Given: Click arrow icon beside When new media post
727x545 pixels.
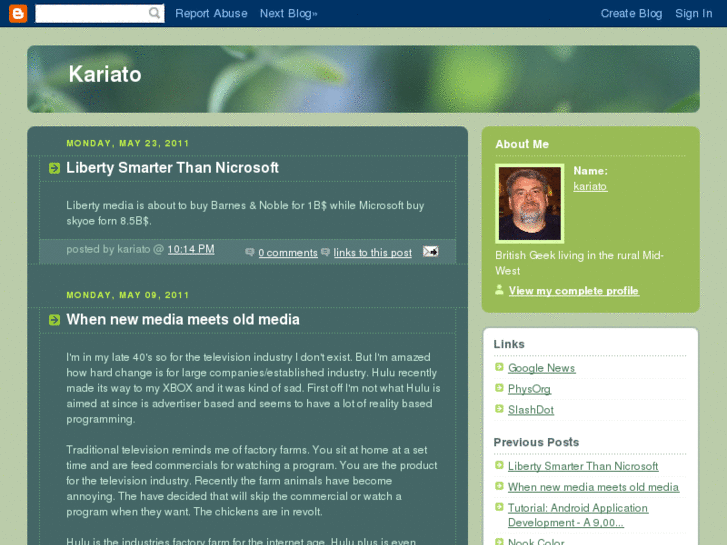Looking at the screenshot, I should point(55,320).
